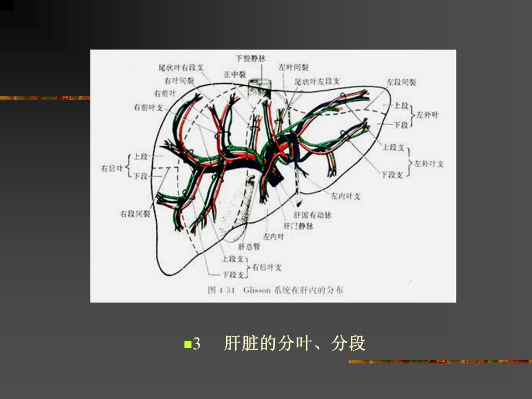532x399 pixels.
Task: Select the 右前叶支 label
Action: 148,108
